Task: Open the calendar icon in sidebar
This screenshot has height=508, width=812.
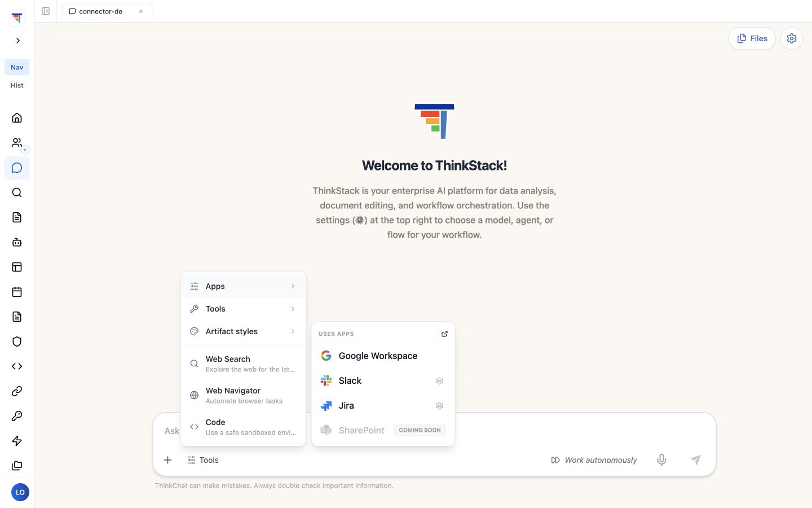Action: click(17, 292)
